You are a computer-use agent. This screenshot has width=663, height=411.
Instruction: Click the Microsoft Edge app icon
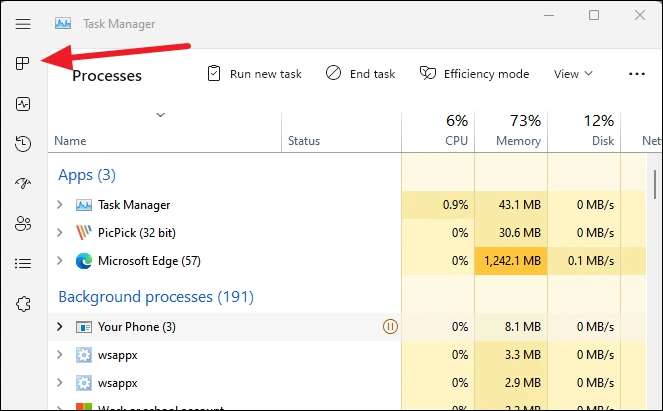(84, 261)
